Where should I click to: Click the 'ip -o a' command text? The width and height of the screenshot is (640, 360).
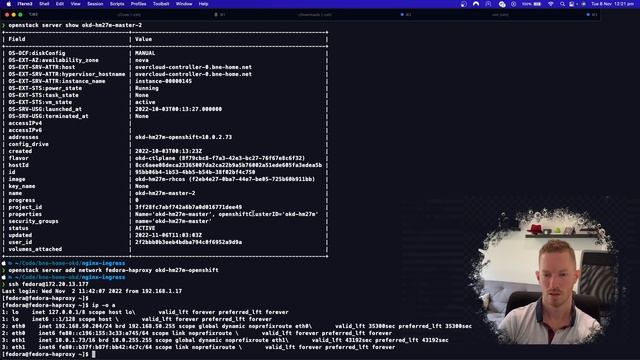pyautogui.click(x=103, y=305)
